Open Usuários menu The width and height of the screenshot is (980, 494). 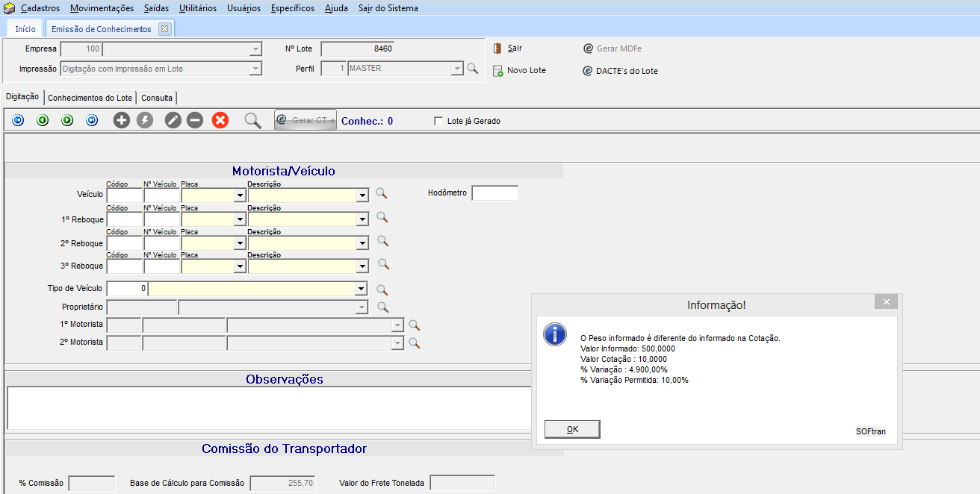point(244,8)
